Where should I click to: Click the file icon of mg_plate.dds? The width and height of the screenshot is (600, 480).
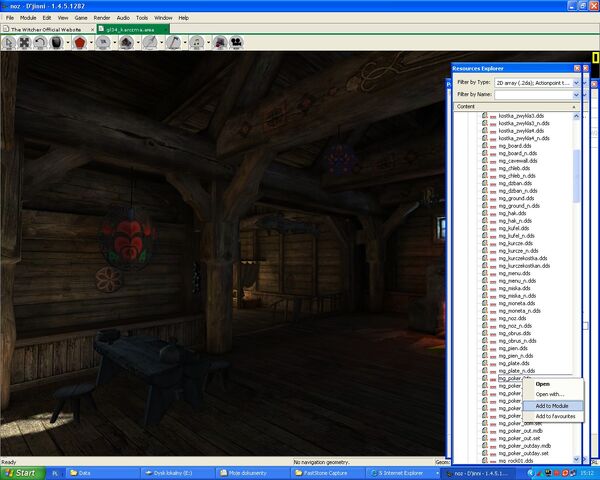[x=485, y=363]
